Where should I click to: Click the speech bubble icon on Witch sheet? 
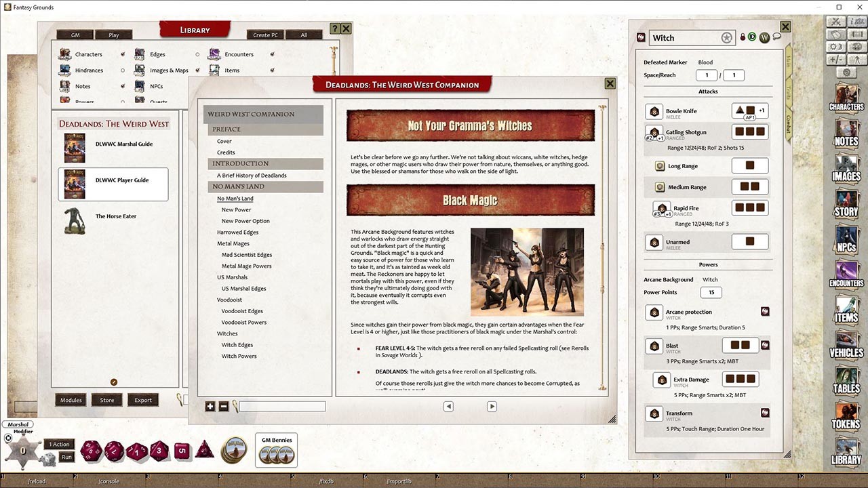coord(777,37)
